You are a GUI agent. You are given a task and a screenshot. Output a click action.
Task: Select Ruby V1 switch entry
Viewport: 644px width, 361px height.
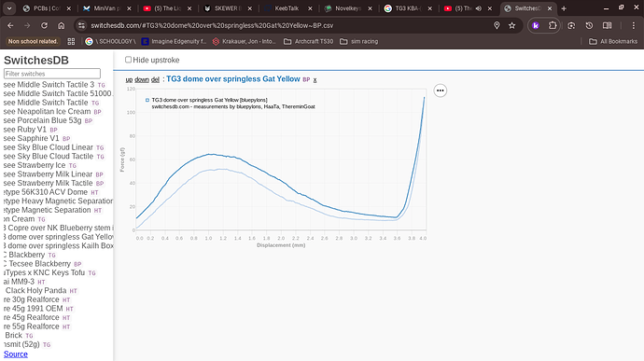24,130
